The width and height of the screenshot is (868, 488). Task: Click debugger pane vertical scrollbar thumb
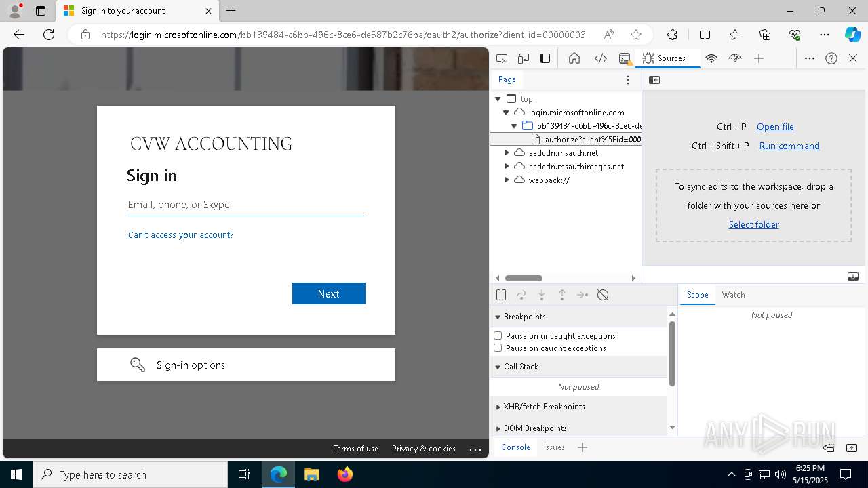pos(672,354)
